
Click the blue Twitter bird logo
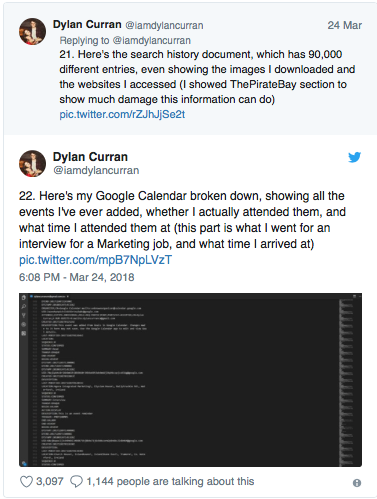point(354,157)
